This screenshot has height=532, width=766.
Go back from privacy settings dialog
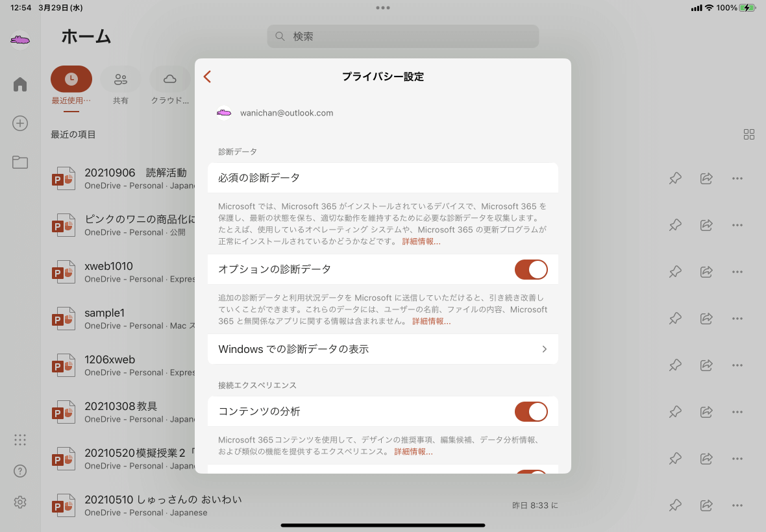coord(207,77)
